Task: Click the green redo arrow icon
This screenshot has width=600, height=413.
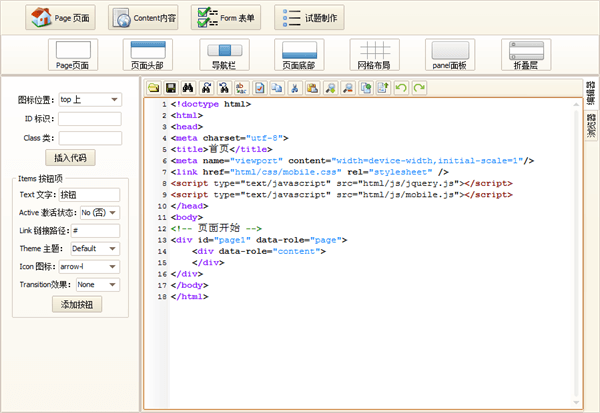Action: (x=419, y=89)
